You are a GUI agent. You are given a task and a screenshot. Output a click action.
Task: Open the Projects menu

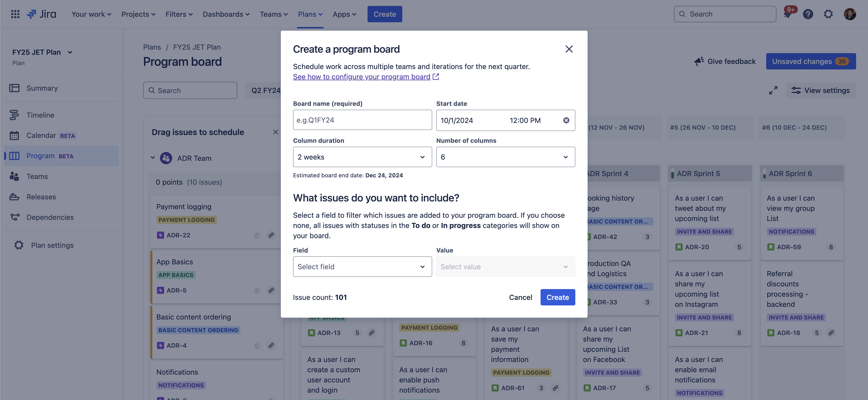coord(138,14)
